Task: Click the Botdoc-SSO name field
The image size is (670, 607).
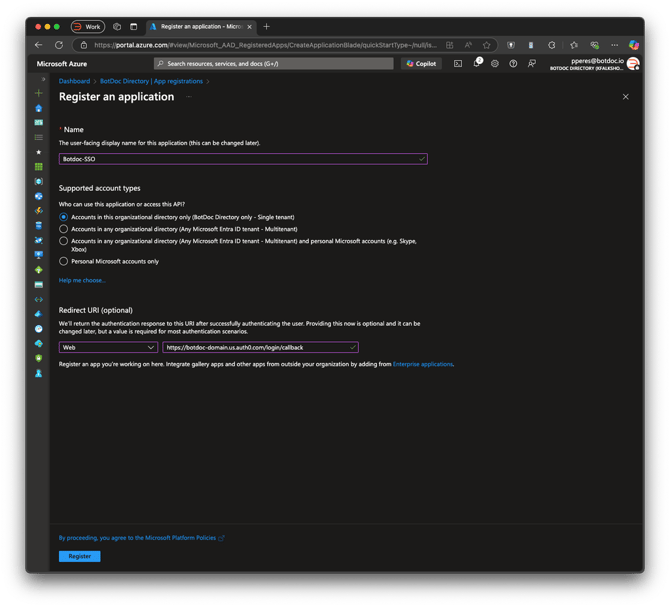Action: click(243, 159)
